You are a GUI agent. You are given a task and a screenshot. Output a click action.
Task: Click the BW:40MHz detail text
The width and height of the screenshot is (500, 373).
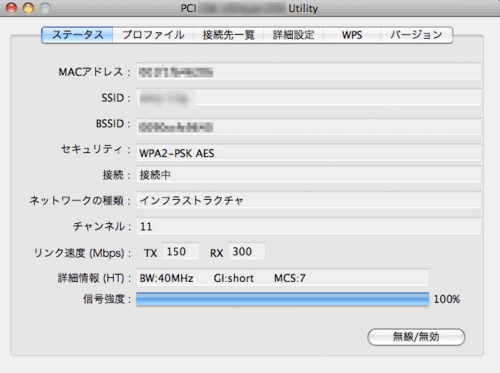coord(166,278)
